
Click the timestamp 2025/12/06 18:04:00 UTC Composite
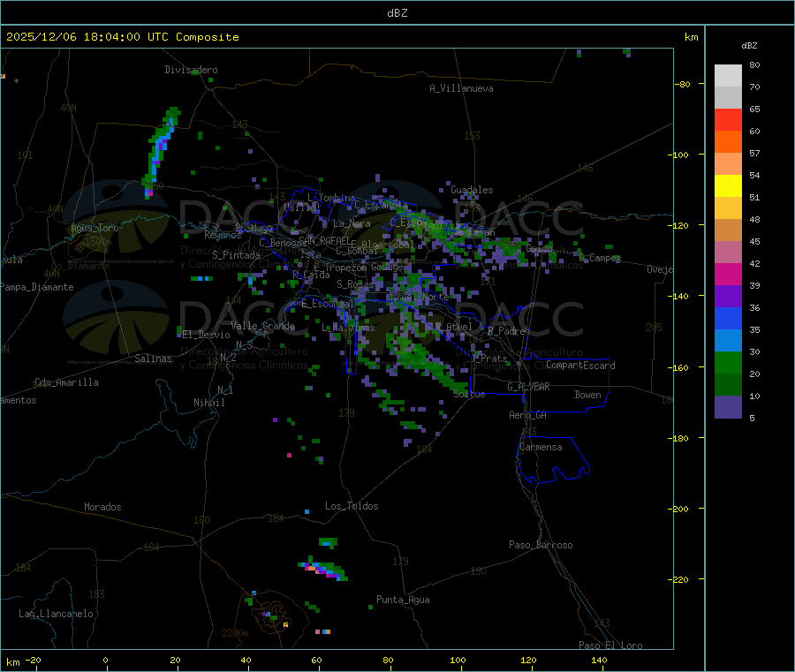coord(122,37)
